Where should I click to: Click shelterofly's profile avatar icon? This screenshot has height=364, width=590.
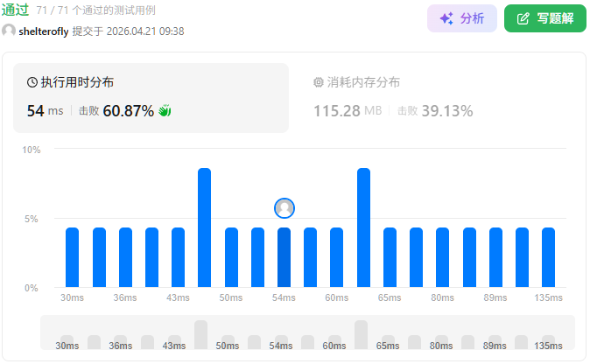pos(9,31)
